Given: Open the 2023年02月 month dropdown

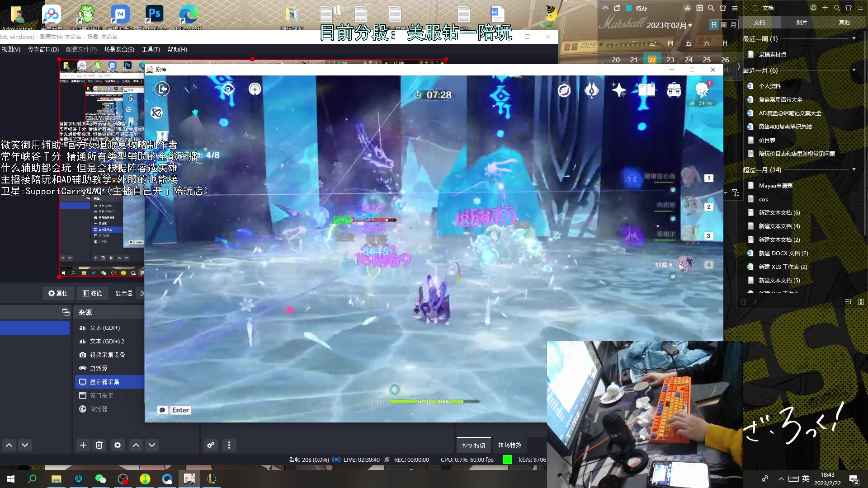Looking at the screenshot, I should (669, 25).
